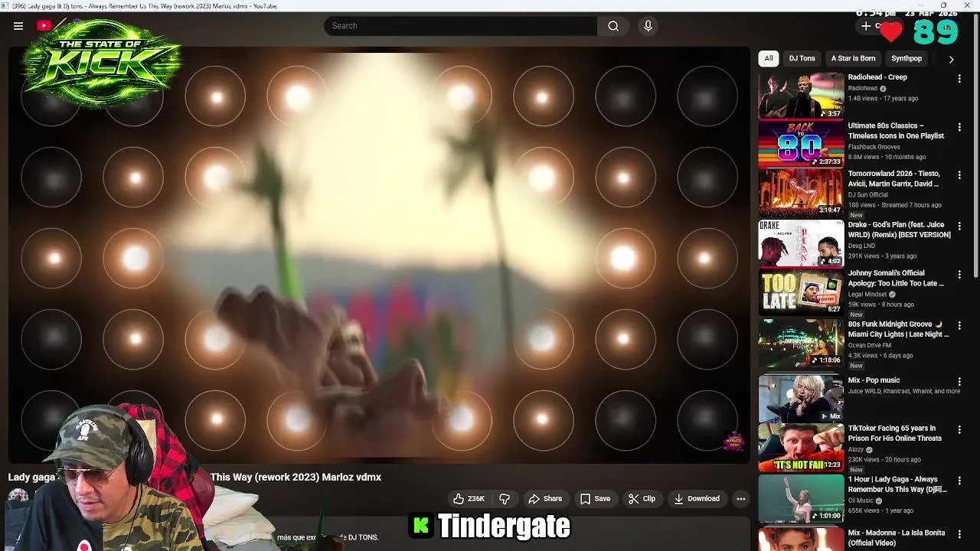Open more actions ellipsis under the video
Viewport: 980px width, 551px height.
[740, 499]
